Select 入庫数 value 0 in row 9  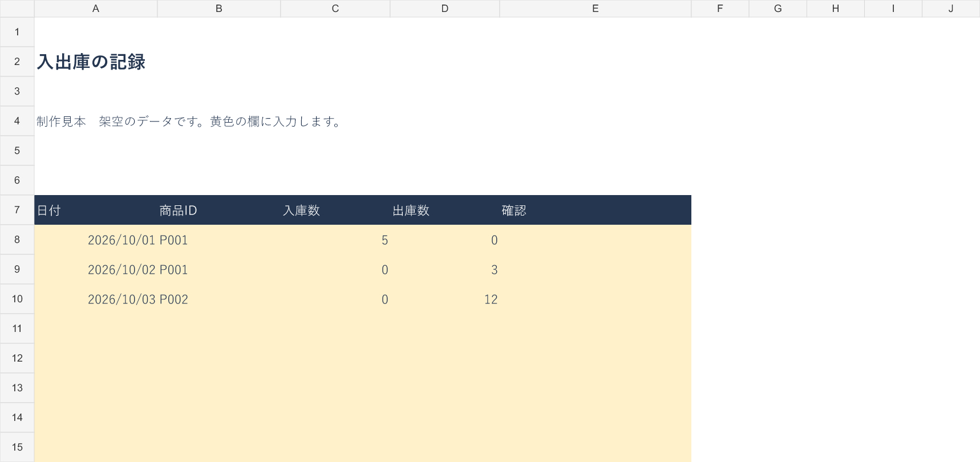335,269
